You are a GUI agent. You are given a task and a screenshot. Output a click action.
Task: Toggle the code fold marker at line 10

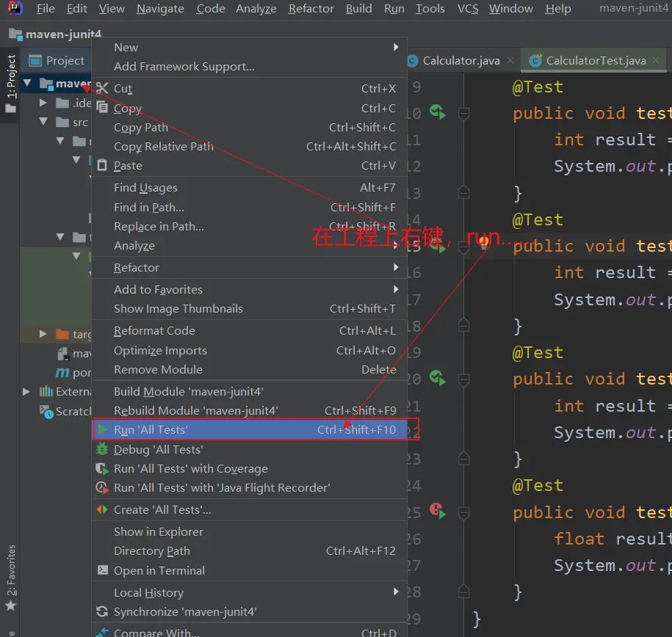pyautogui.click(x=463, y=113)
